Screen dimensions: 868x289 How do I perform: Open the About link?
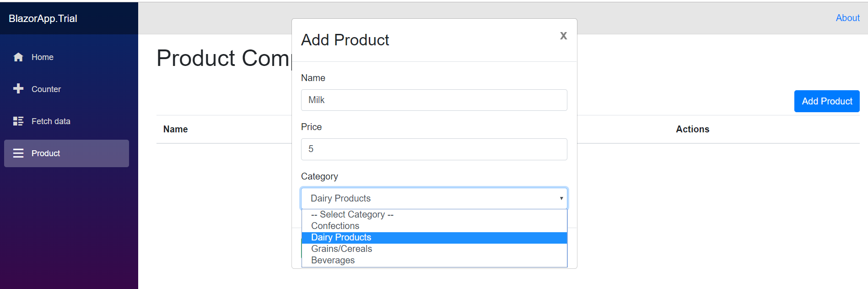pyautogui.click(x=847, y=18)
